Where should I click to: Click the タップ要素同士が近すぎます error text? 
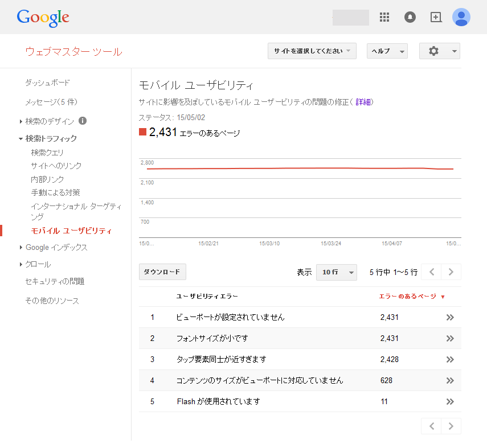coord(222,360)
